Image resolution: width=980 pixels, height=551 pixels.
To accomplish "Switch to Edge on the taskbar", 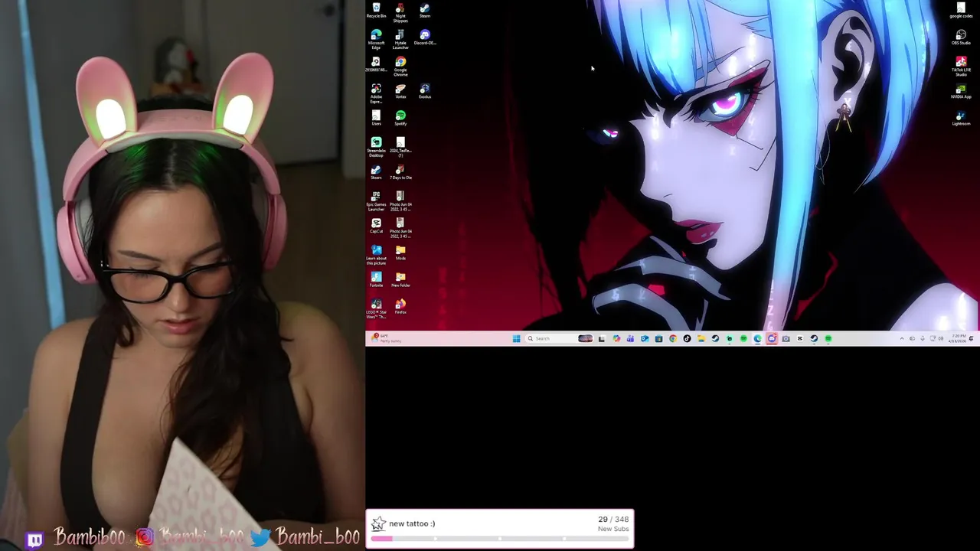I will pos(757,338).
